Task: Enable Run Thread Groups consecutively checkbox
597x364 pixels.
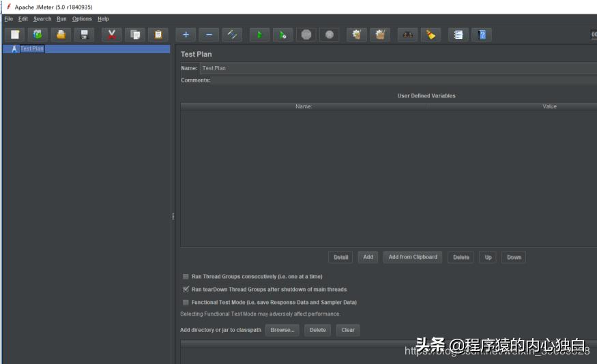Action: pyautogui.click(x=186, y=277)
